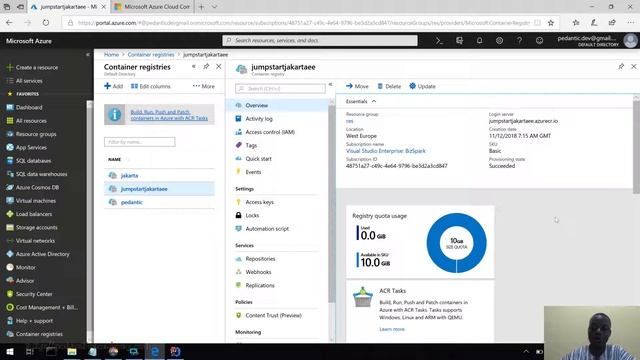Focus the Filter by name field
Image resolution: width=640 pixels, height=360 pixels.
(140, 142)
